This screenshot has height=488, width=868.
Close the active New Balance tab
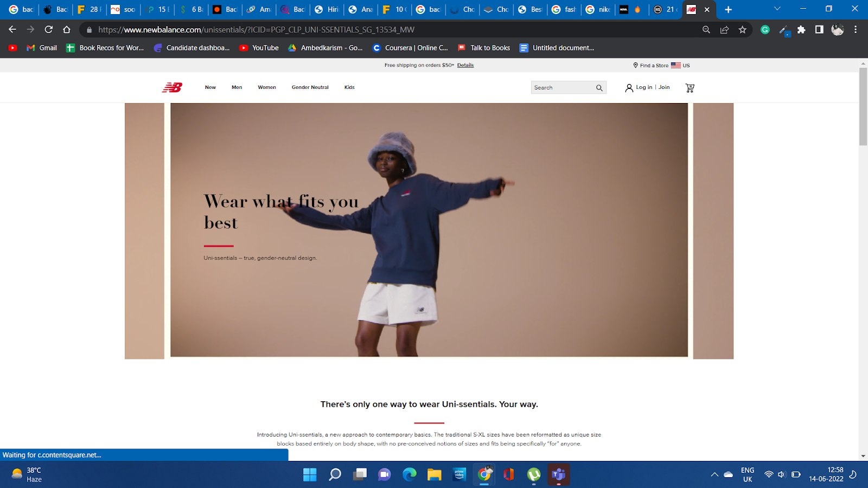(x=707, y=9)
